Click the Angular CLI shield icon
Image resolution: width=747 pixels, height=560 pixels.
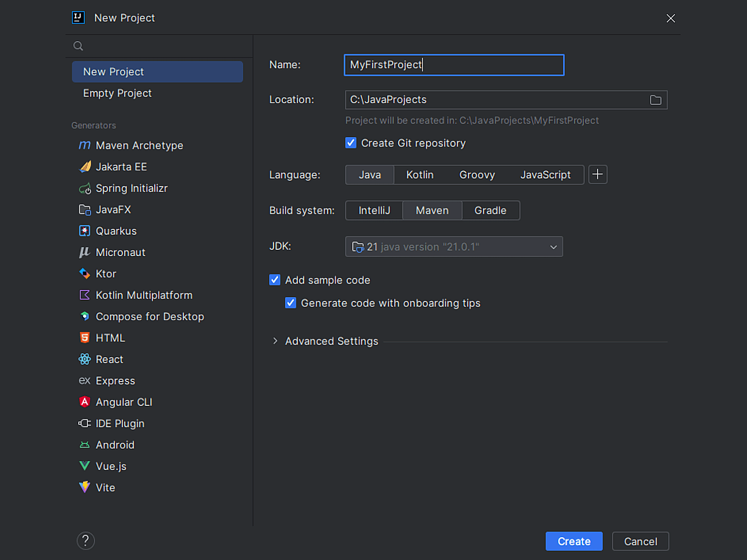pyautogui.click(x=85, y=402)
